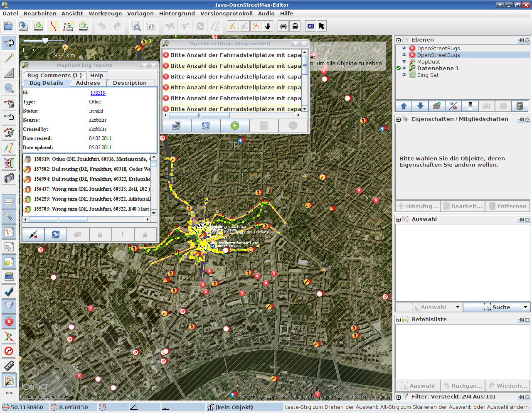Screen dimensions: 532x413
Task: Toggle eye icon for Datenebene 1
Action: coord(404,68)
